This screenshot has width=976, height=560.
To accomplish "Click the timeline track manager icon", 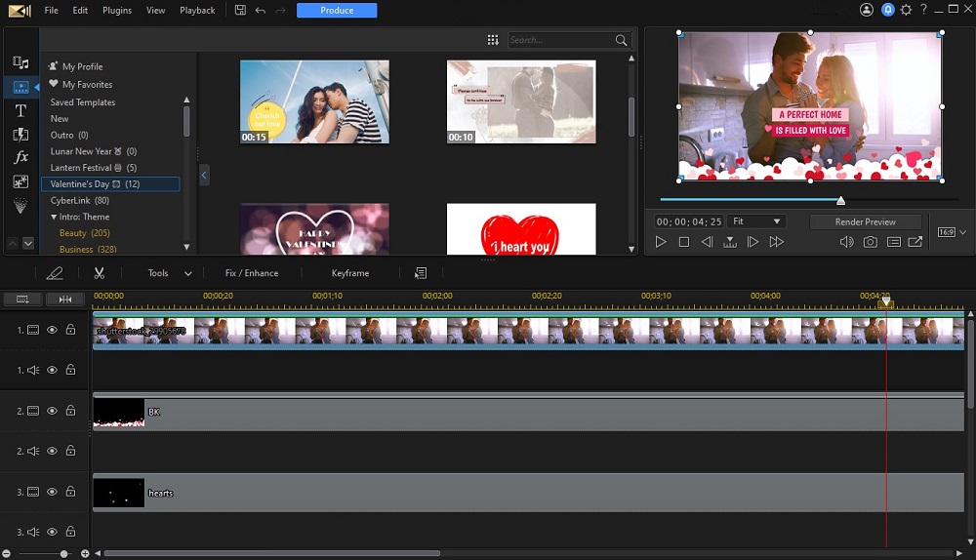I will pyautogui.click(x=22, y=300).
